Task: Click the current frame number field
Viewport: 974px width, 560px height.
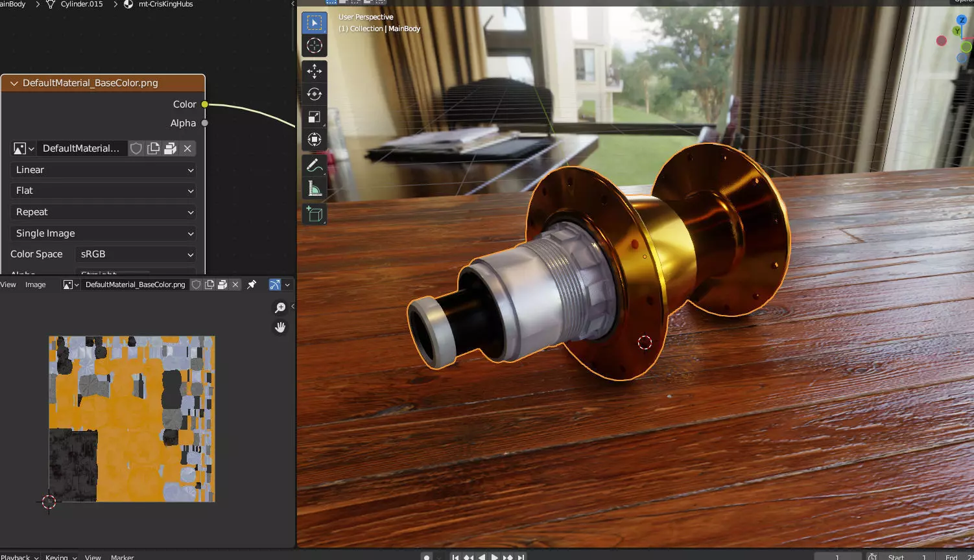Action: pos(838,557)
